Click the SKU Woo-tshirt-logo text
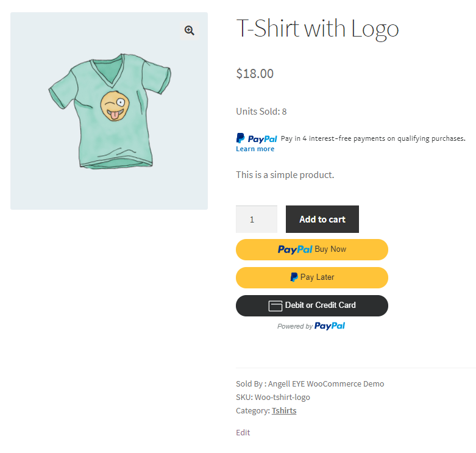 (x=272, y=397)
